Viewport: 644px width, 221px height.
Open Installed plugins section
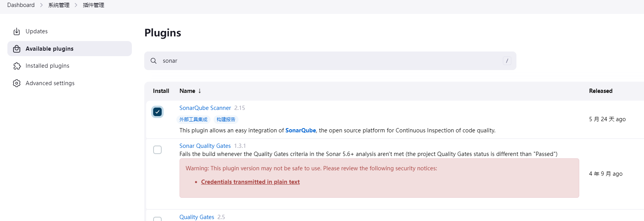[70, 66]
